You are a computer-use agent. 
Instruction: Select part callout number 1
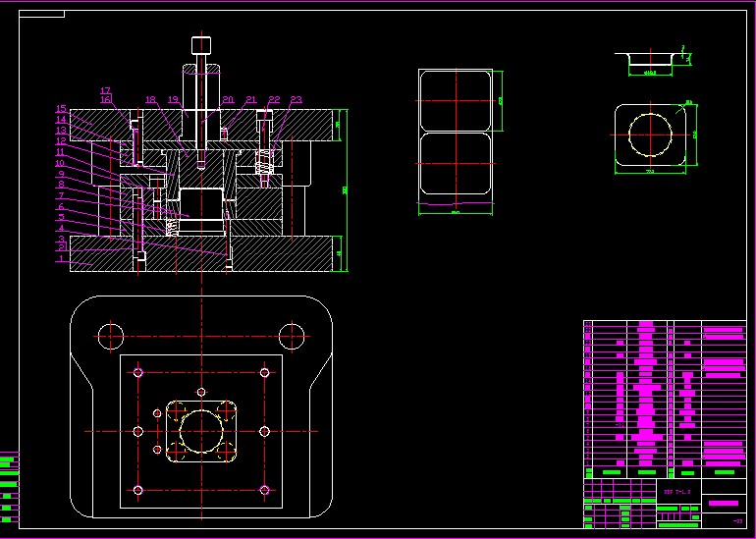(61, 259)
